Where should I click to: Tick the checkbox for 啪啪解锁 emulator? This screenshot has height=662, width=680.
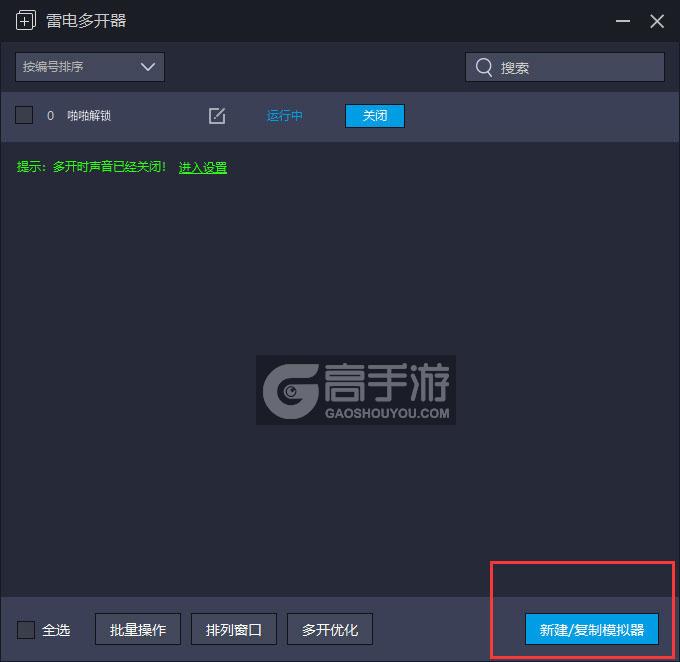coord(24,115)
